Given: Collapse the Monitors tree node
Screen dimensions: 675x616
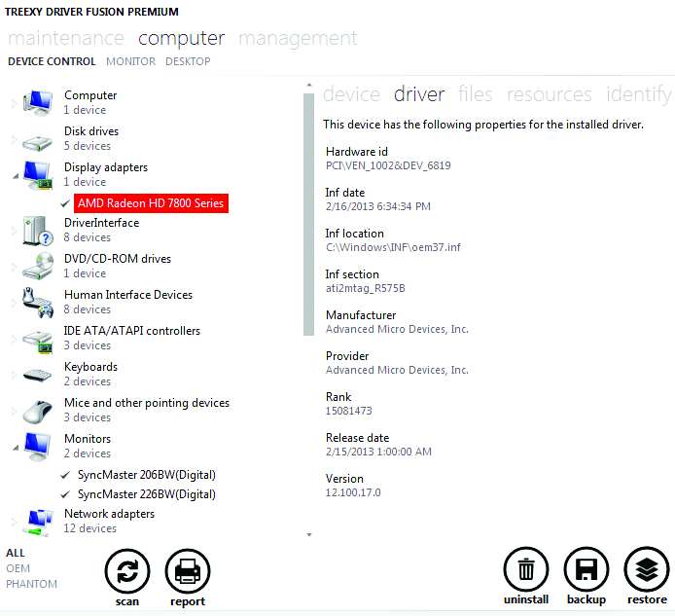Looking at the screenshot, I should pos(16,448).
